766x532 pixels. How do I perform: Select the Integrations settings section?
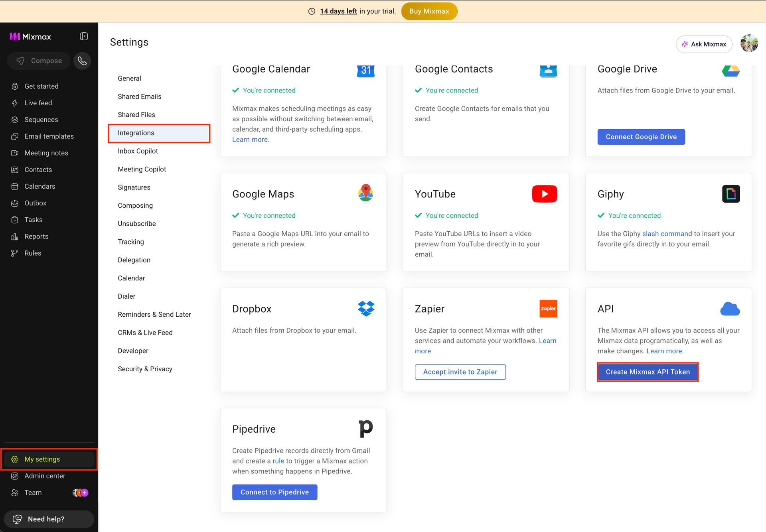pos(159,133)
